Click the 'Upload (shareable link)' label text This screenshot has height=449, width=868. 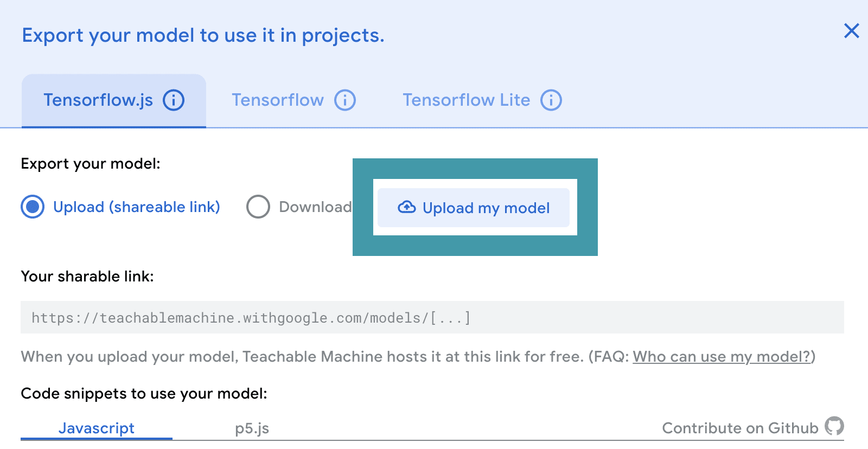tap(137, 207)
